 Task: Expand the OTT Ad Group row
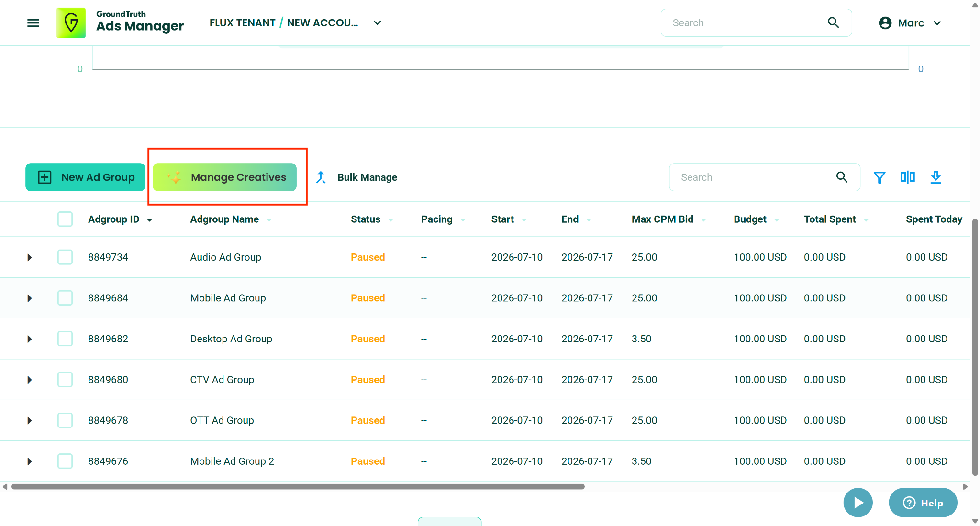30,420
